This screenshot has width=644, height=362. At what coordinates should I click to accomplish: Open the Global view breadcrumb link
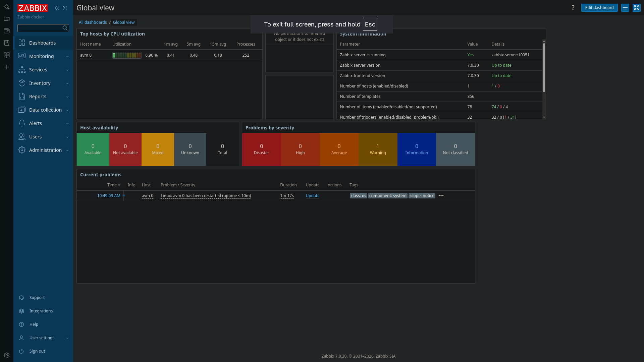124,22
